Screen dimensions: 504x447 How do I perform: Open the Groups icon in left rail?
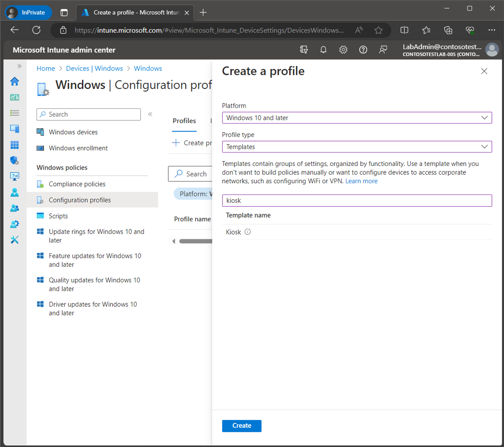[x=15, y=208]
